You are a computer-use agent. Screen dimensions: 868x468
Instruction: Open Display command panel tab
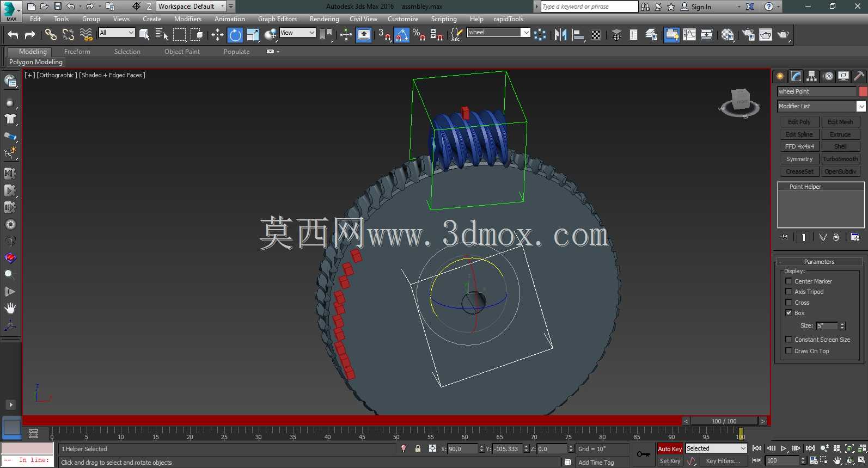tap(843, 76)
